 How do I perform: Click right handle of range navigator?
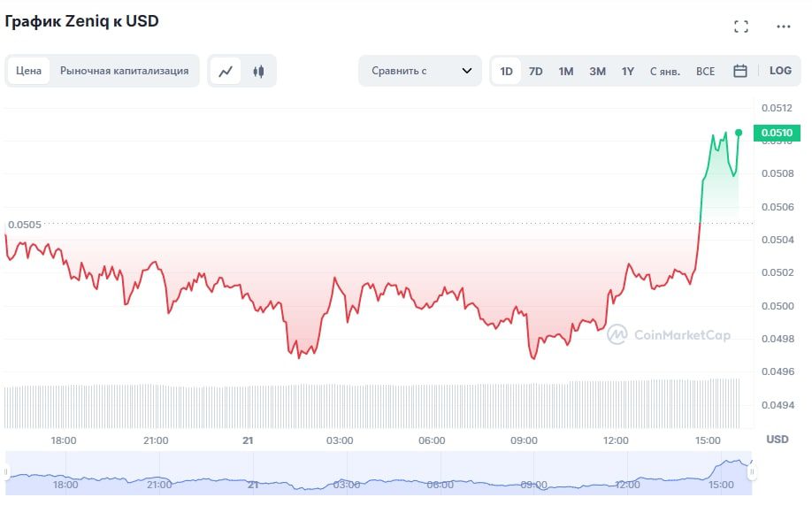point(752,472)
